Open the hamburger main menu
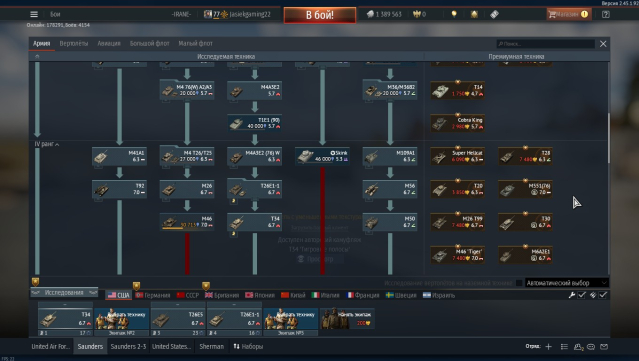The height and width of the screenshot is (361, 639). click(x=34, y=14)
